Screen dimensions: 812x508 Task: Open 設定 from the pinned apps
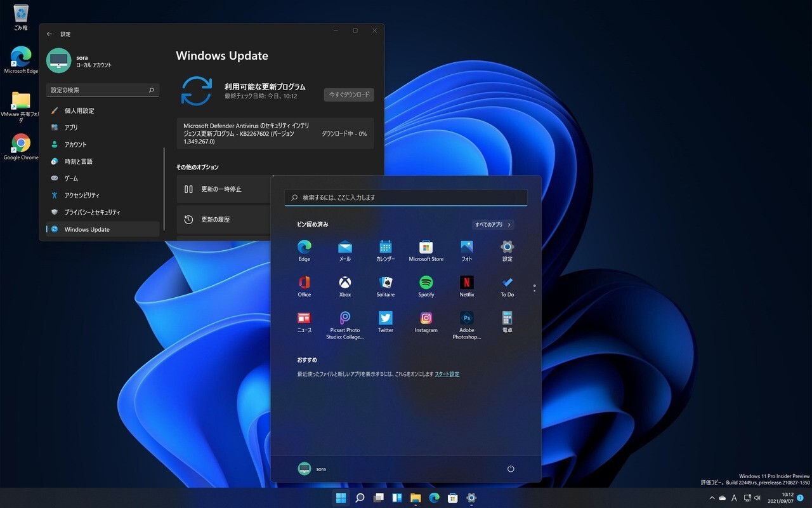[507, 250]
